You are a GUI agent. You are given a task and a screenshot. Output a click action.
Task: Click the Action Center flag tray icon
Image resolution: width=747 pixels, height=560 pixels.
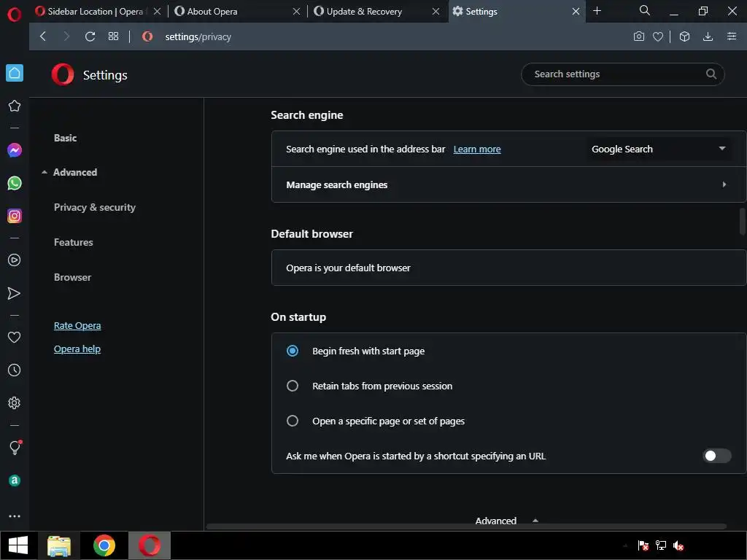click(x=643, y=545)
